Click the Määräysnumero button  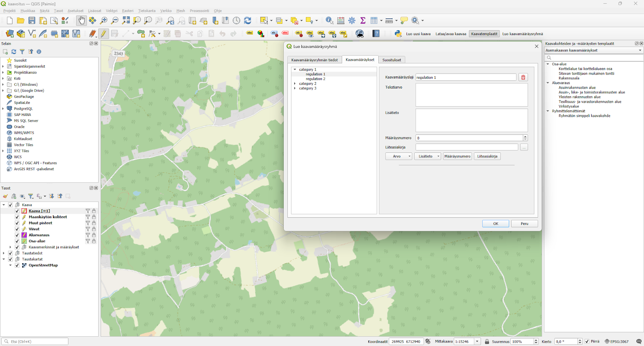coord(458,156)
